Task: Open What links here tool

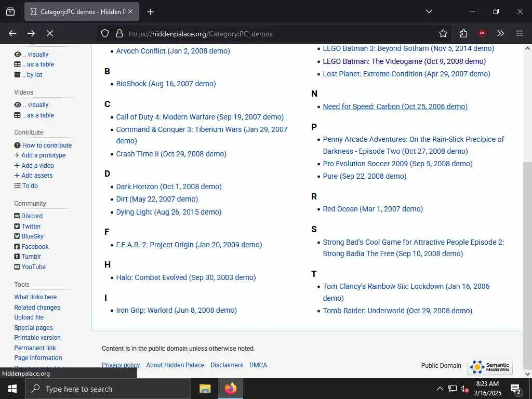Action: (x=35, y=297)
